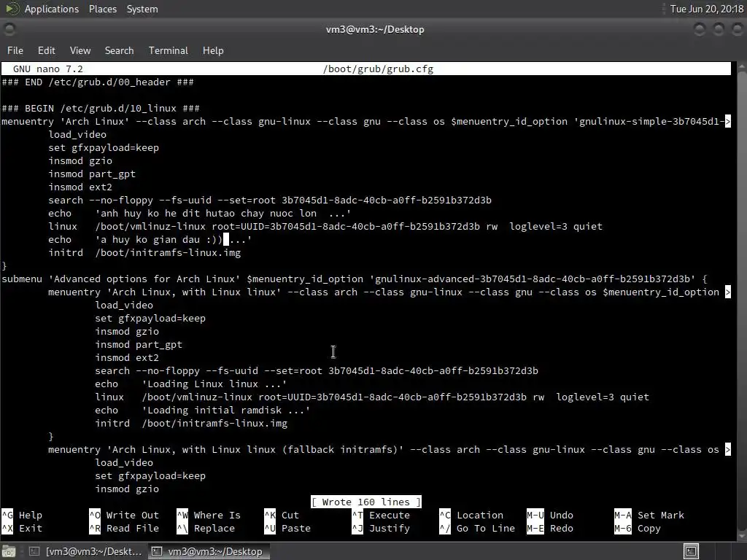Click the M-6 Copy shortcut label
Screen dimensions: 747x560
638,528
